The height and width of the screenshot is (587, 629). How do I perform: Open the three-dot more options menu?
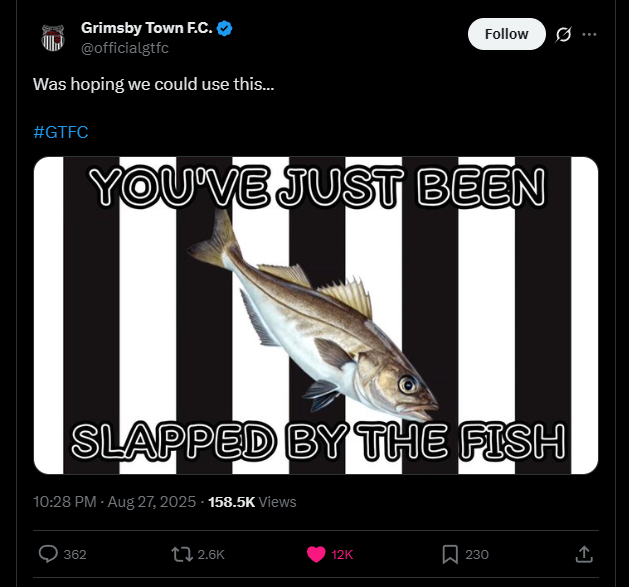590,34
